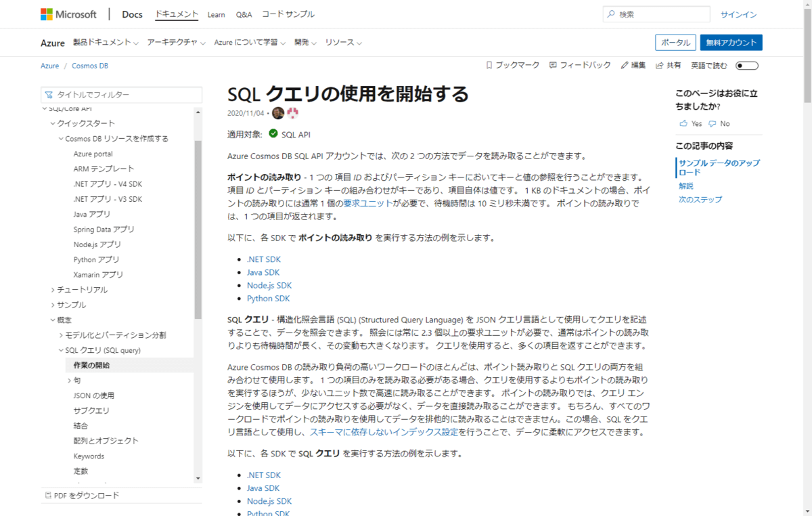Open the ドキュメント header tab
812x516 pixels.
(x=177, y=14)
